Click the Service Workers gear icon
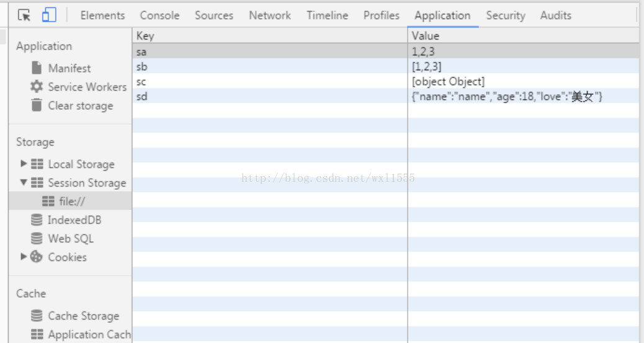The width and height of the screenshot is (644, 343). tap(37, 86)
